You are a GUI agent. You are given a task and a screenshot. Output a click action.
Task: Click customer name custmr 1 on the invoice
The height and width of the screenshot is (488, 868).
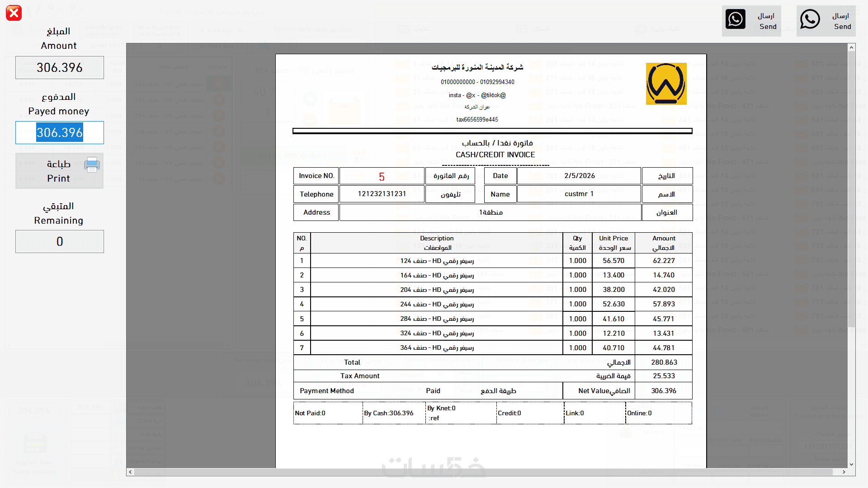pos(579,194)
